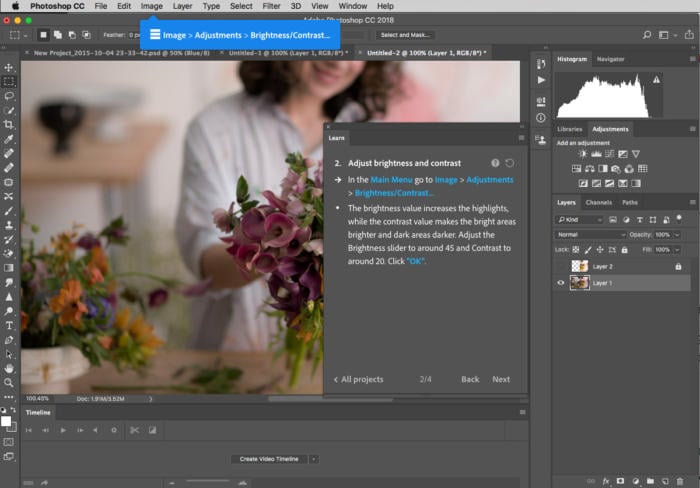Select the Zoom tool

click(9, 382)
